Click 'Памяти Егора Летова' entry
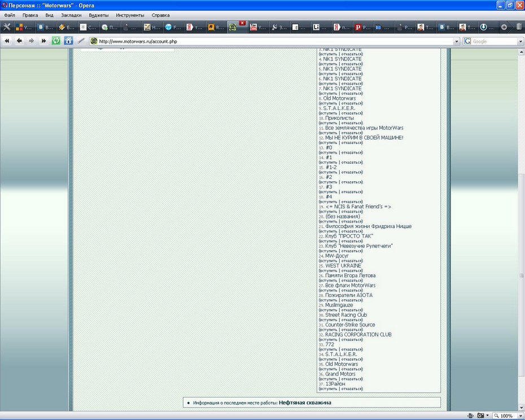Viewport: 525px width, 420px height. pos(350,275)
